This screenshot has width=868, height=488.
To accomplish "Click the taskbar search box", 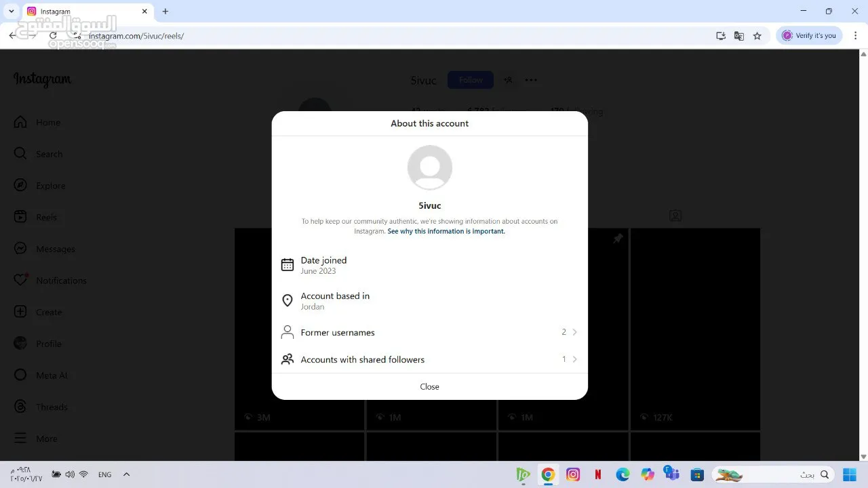I will (x=773, y=474).
